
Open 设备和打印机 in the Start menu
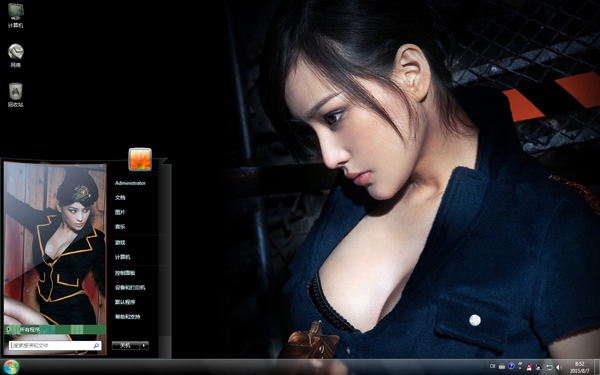pyautogui.click(x=130, y=288)
